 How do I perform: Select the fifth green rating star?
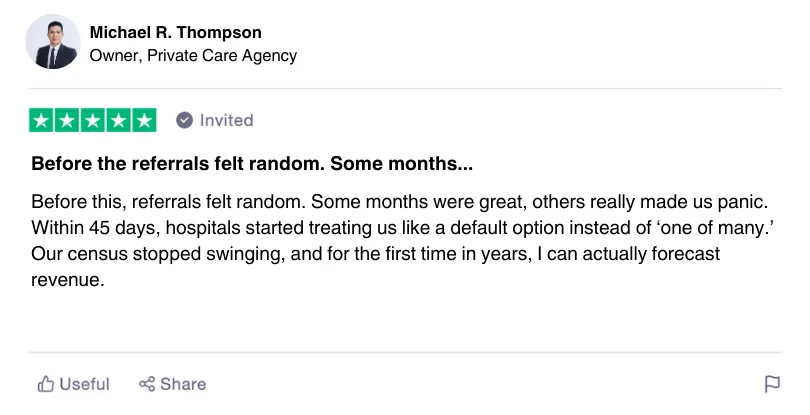(145, 120)
